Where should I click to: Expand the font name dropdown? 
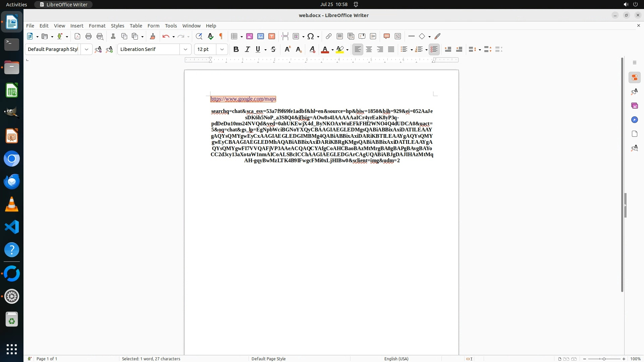[x=185, y=49]
